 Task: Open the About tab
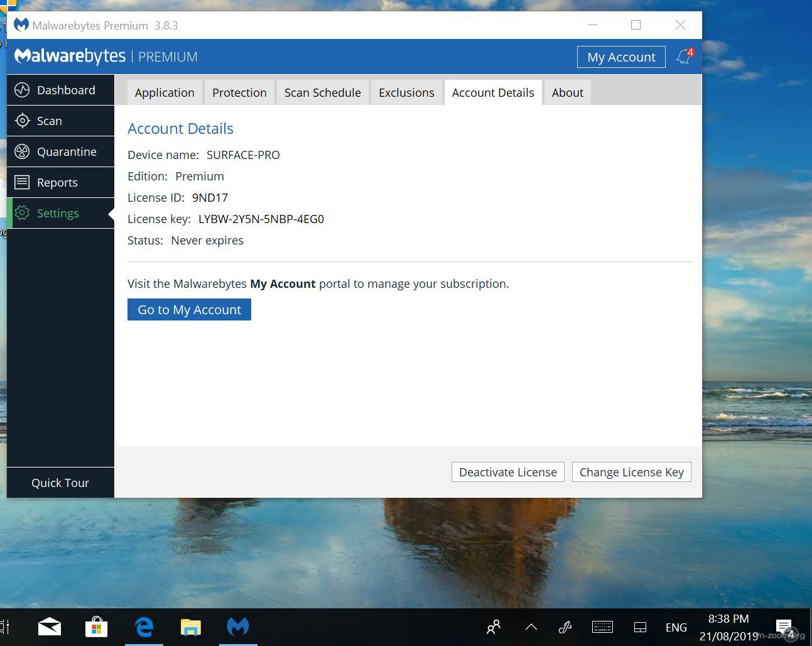coord(568,92)
